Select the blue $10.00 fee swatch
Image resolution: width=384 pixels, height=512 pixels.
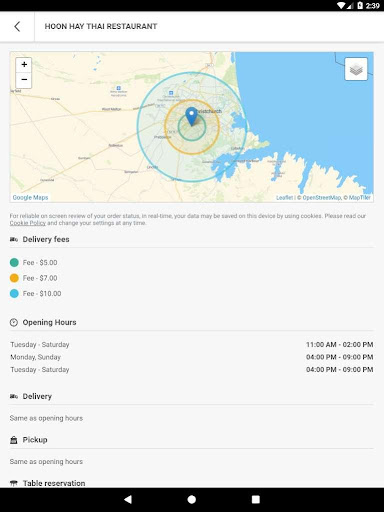(x=14, y=294)
